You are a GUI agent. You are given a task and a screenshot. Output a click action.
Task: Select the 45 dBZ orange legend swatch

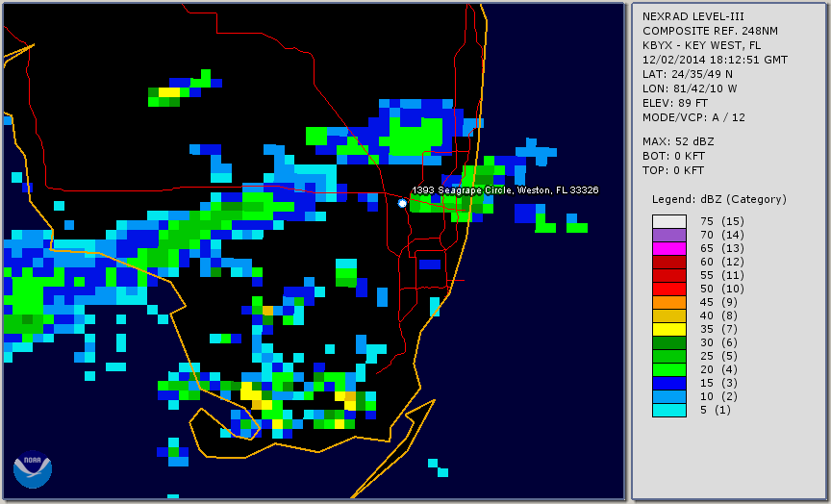click(x=668, y=302)
